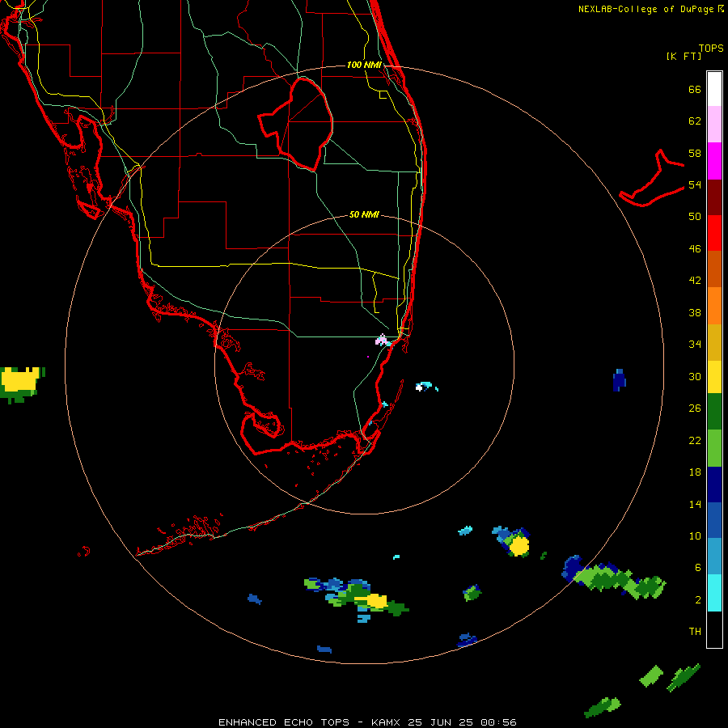The image size is (728, 728).
Task: Click the "25 JUN 25" date in the caption
Action: click(440, 722)
